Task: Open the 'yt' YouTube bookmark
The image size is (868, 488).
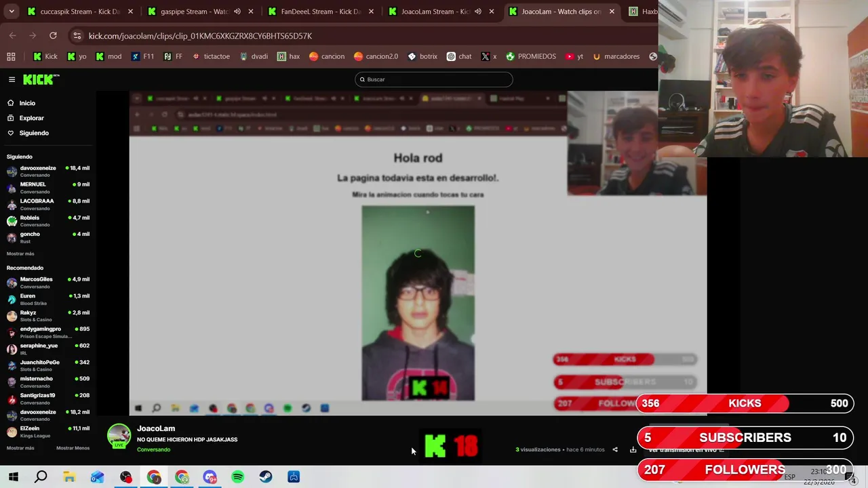Action: coord(574,56)
